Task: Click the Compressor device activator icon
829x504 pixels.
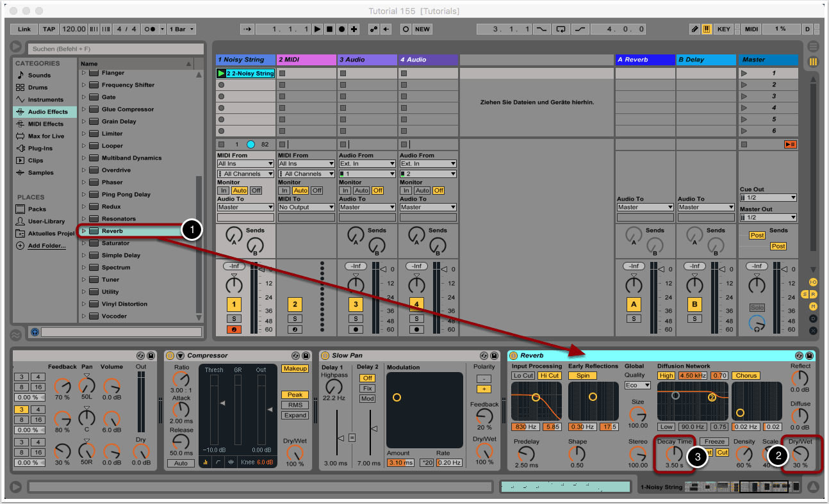Action: (x=170, y=355)
